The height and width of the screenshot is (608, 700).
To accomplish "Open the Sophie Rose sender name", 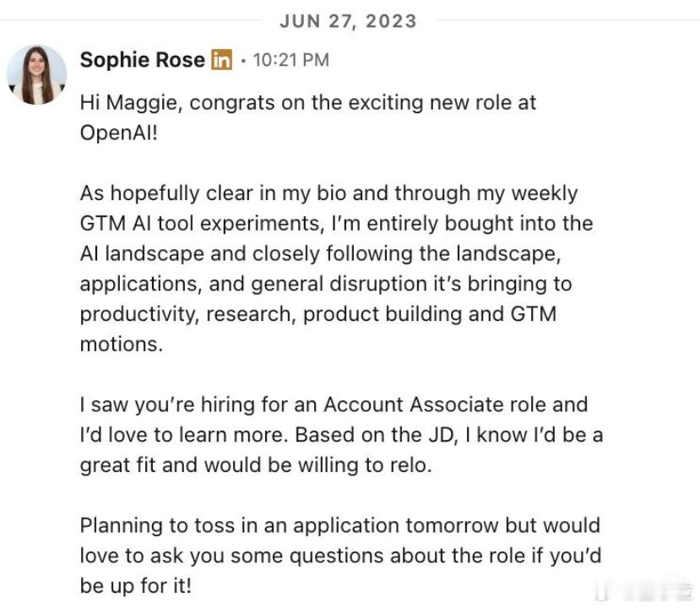I will pyautogui.click(x=143, y=60).
